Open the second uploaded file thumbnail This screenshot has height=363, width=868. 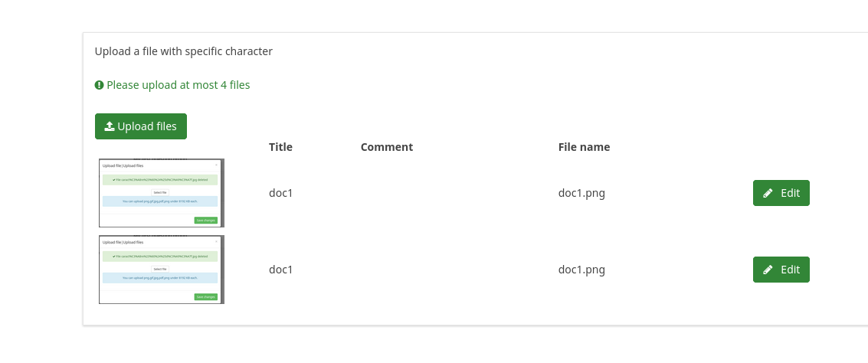[x=162, y=270]
